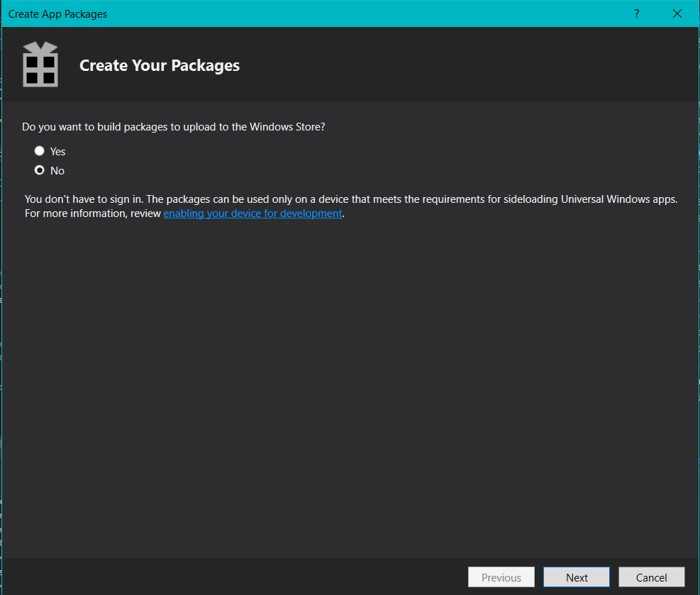
Task: Click the No option label text
Action: (57, 171)
